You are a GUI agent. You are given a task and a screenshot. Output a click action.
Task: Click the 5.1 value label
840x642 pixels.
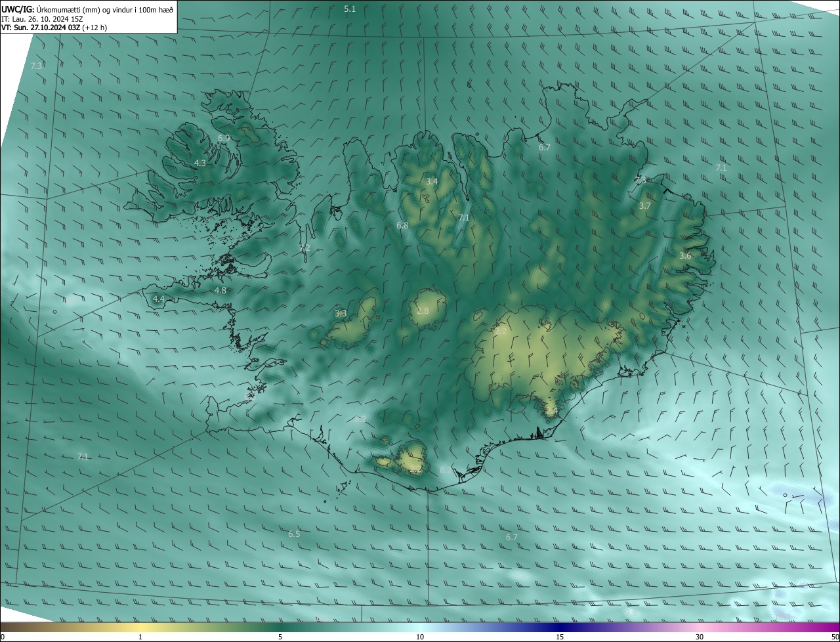pos(350,9)
